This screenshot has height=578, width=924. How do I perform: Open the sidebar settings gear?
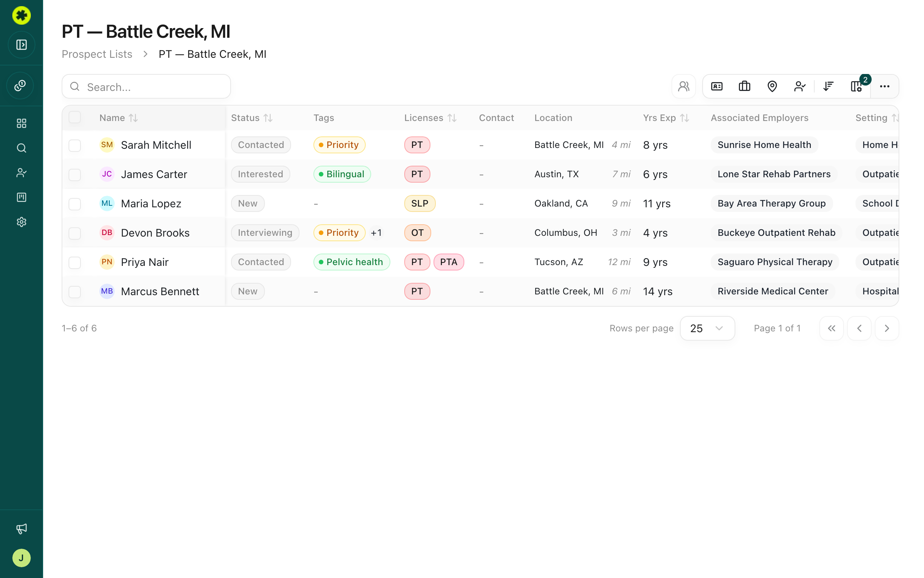point(22,222)
